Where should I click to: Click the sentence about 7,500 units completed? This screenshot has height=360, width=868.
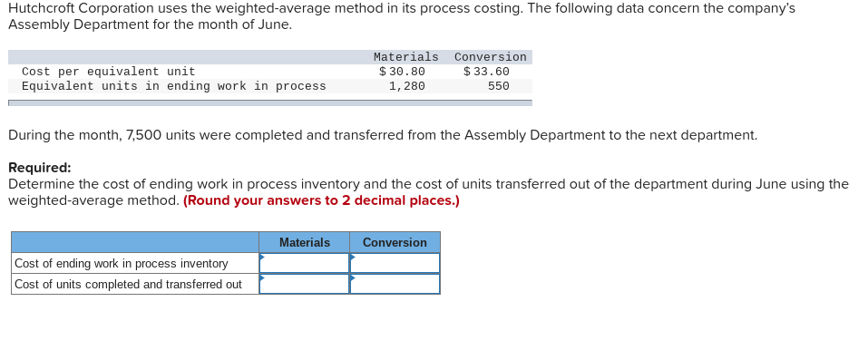[x=383, y=135]
